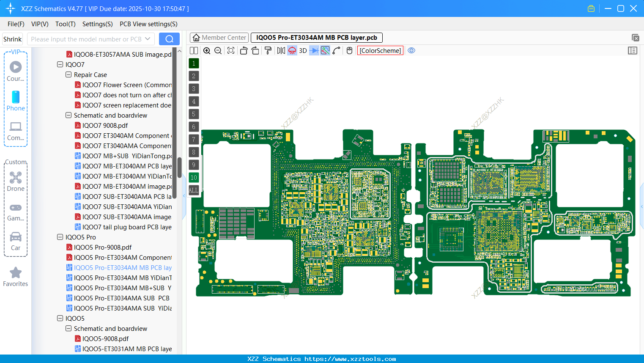Viewport: 644px width, 363px height.
Task: Click the mouse settings toolbar icon
Action: click(348, 50)
